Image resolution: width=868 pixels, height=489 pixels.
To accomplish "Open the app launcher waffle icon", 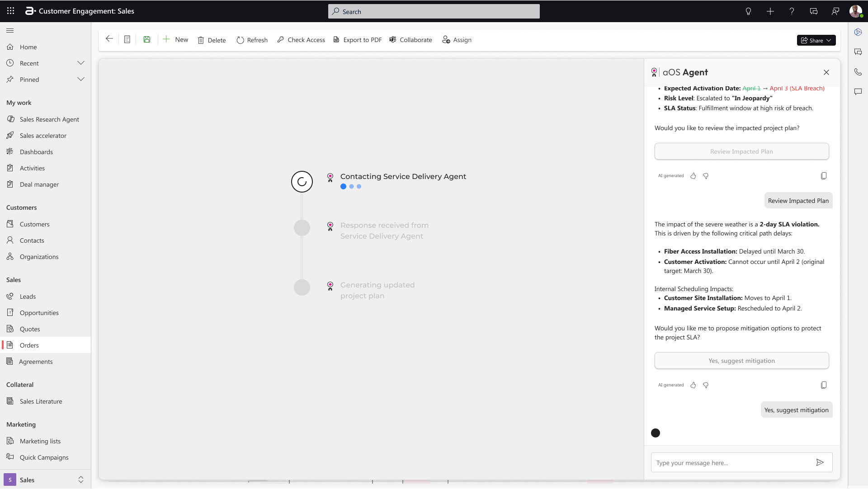I will point(10,11).
